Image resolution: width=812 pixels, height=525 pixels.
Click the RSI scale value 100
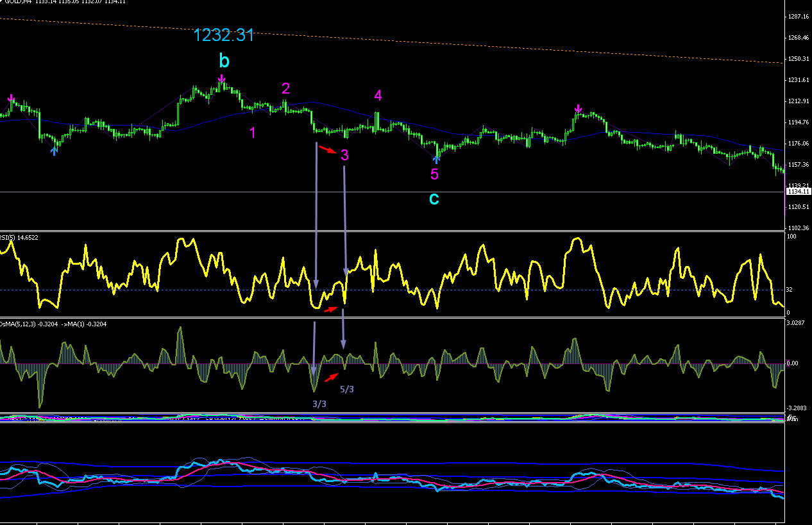coord(791,237)
